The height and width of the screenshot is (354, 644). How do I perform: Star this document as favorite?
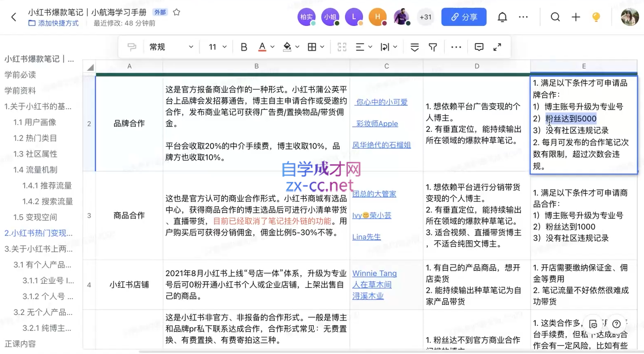(x=177, y=12)
